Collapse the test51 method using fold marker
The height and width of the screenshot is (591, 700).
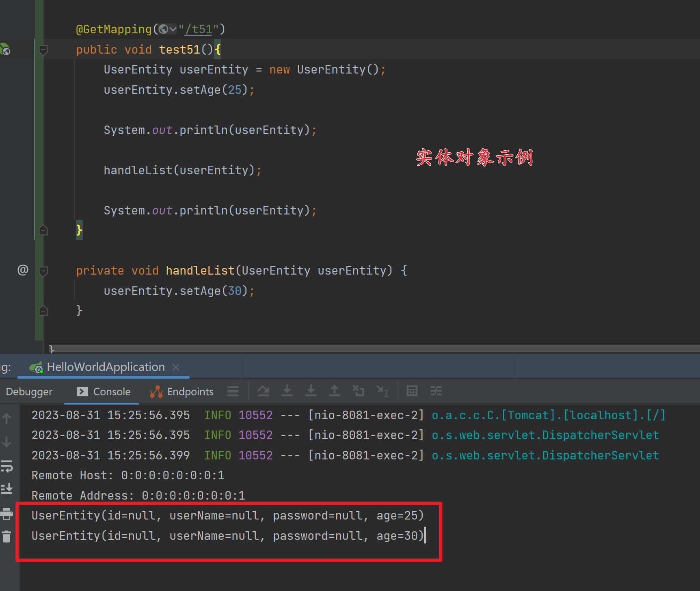coord(43,50)
